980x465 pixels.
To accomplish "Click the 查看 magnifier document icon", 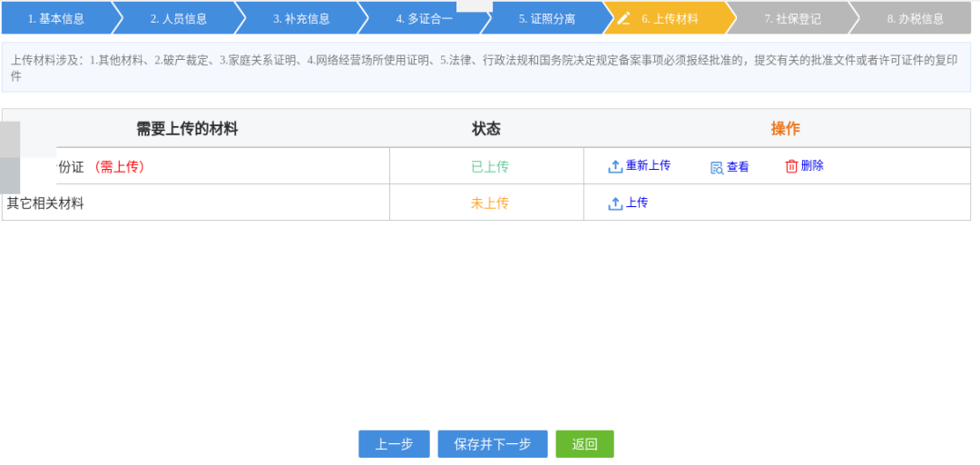I will point(717,168).
